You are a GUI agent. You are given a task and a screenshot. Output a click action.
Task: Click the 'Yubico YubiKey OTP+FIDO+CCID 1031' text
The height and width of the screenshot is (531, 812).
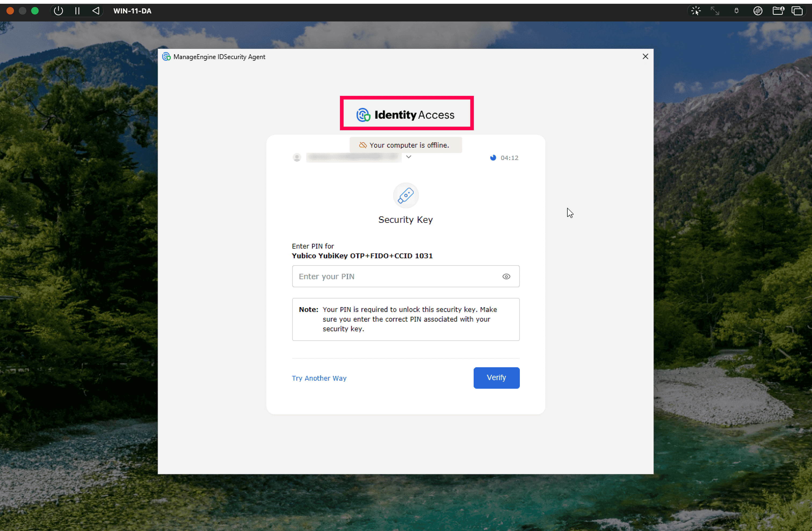coord(362,256)
